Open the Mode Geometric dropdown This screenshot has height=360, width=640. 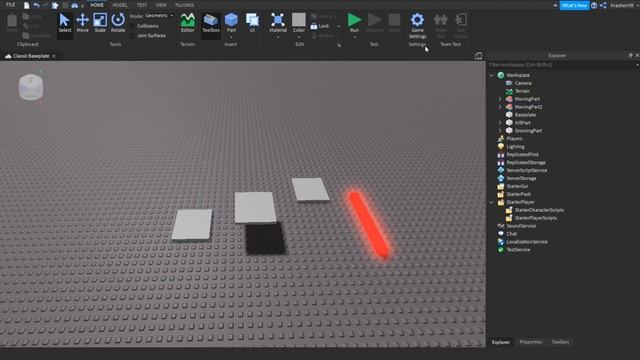pyautogui.click(x=160, y=16)
